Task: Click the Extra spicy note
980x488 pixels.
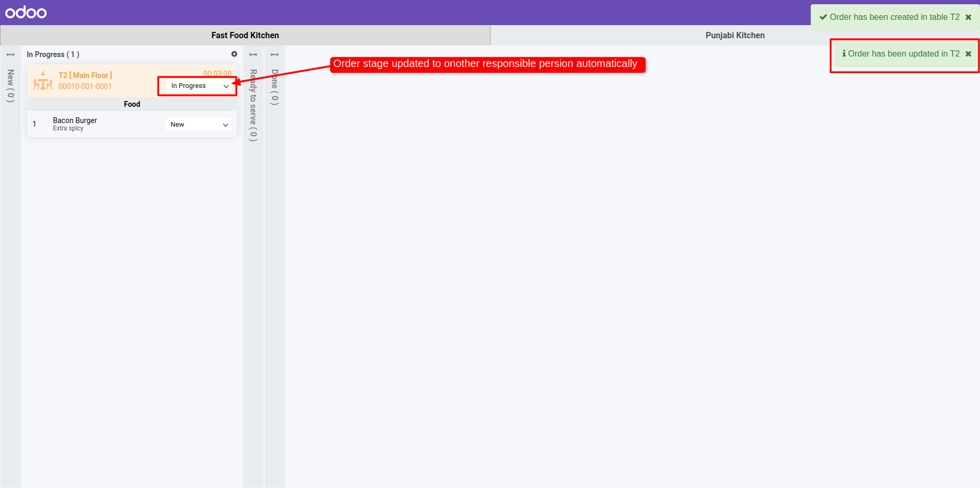Action: (x=68, y=128)
